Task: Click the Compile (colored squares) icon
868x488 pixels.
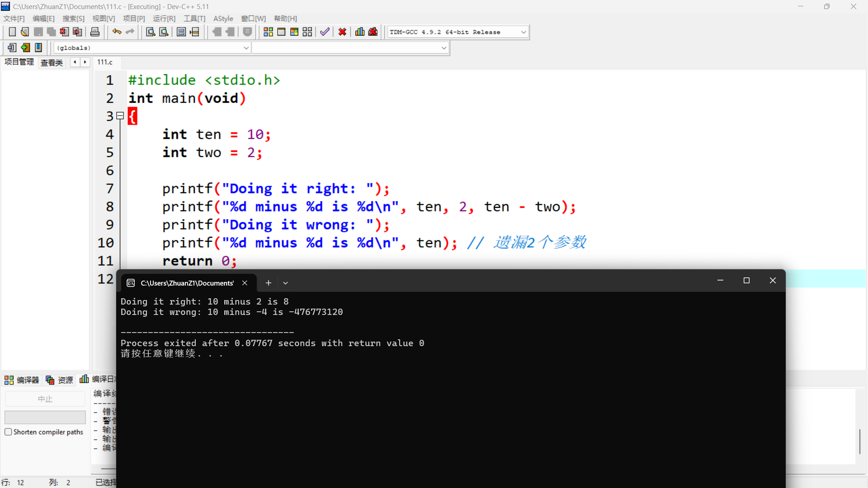Action: click(268, 32)
